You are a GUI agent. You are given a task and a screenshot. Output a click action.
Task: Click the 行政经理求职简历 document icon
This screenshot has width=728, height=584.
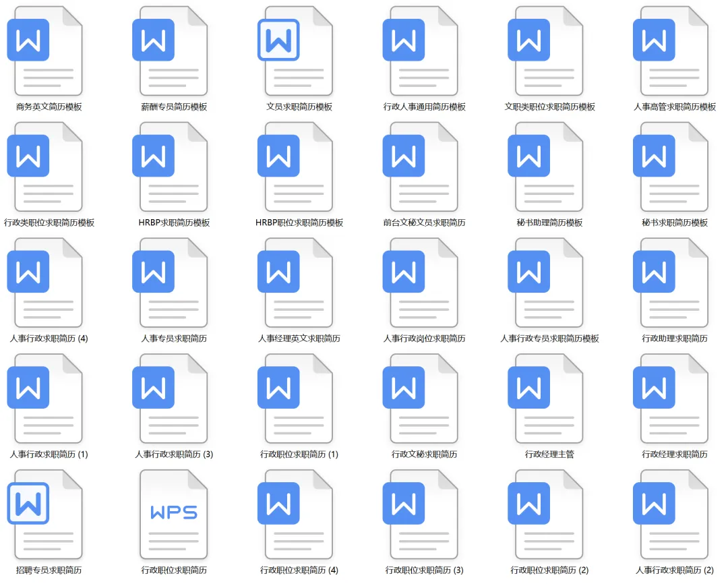click(671, 398)
